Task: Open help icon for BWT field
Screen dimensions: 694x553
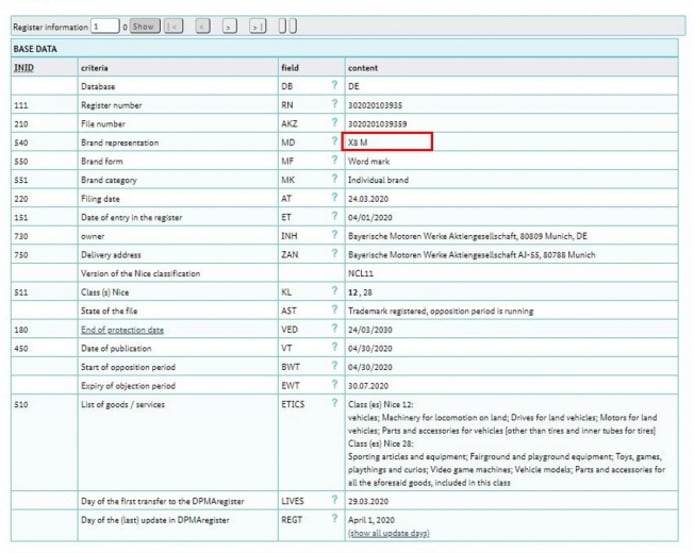Action: (335, 365)
